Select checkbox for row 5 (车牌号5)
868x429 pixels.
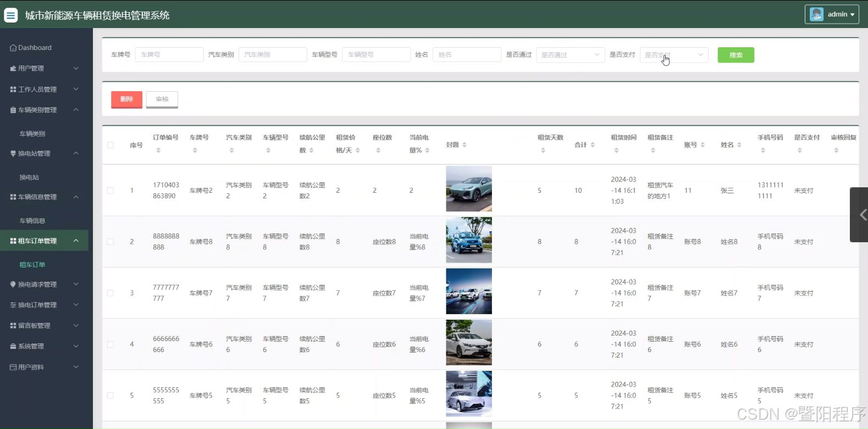click(x=110, y=395)
